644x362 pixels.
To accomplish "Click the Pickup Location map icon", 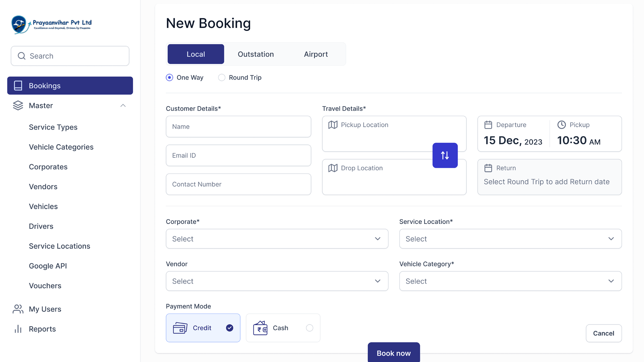I will point(333,125).
